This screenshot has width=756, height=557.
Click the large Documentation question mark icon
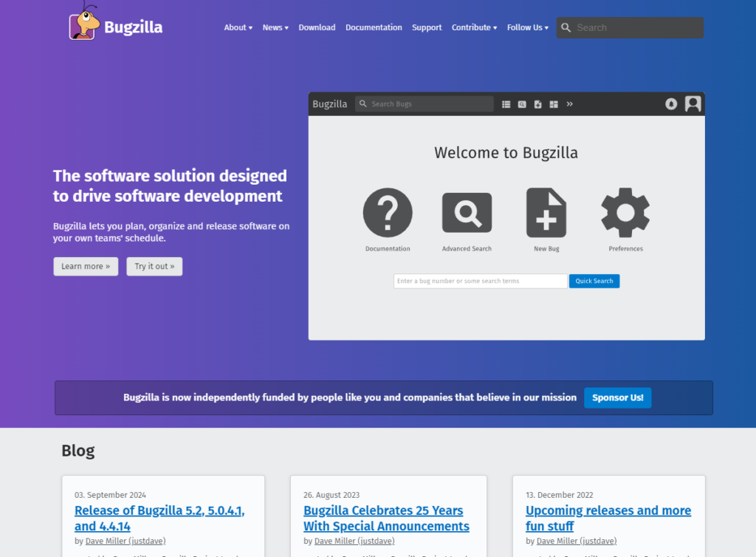pyautogui.click(x=388, y=213)
